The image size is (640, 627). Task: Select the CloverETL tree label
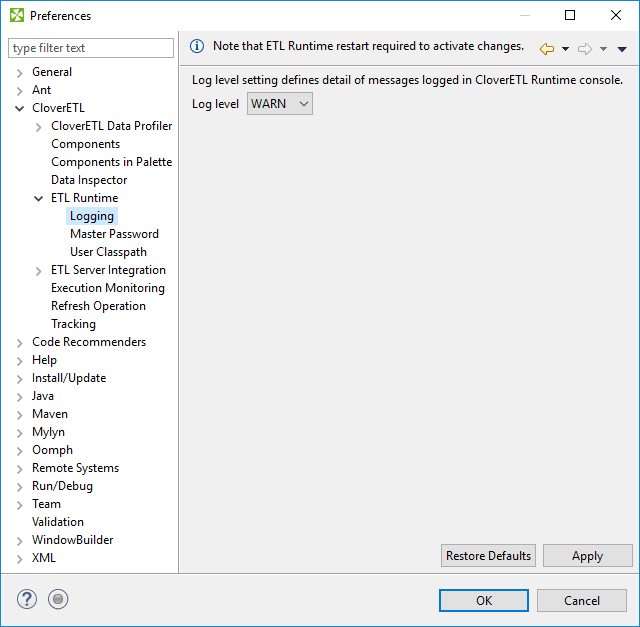(x=58, y=108)
